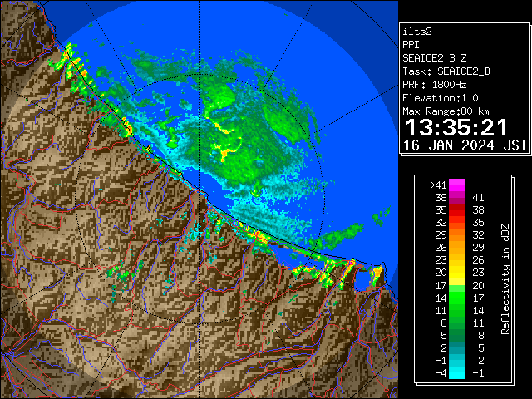Image resolution: width=532 pixels, height=399 pixels.
Task: Click the 'Task: SEAICE2_B' line
Action: tap(446, 71)
